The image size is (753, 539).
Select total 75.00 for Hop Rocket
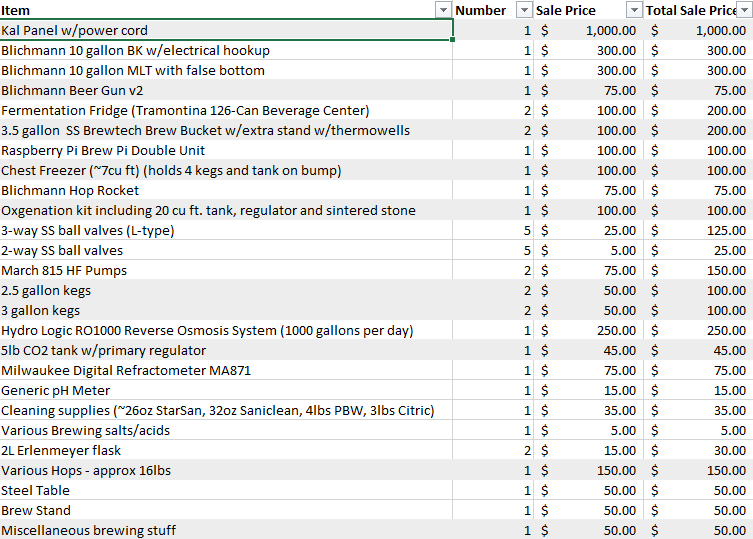(698, 190)
